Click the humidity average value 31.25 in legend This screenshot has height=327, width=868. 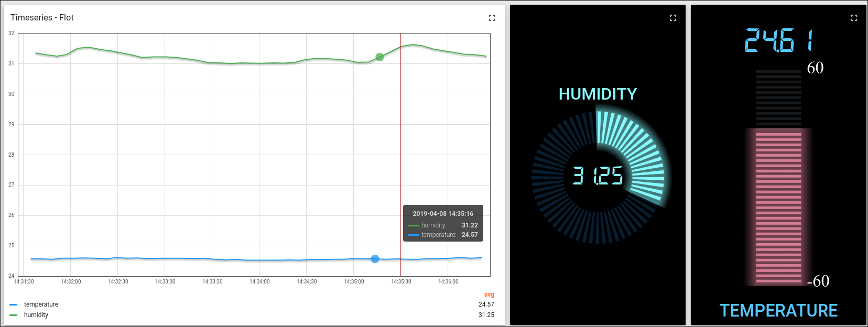486,315
